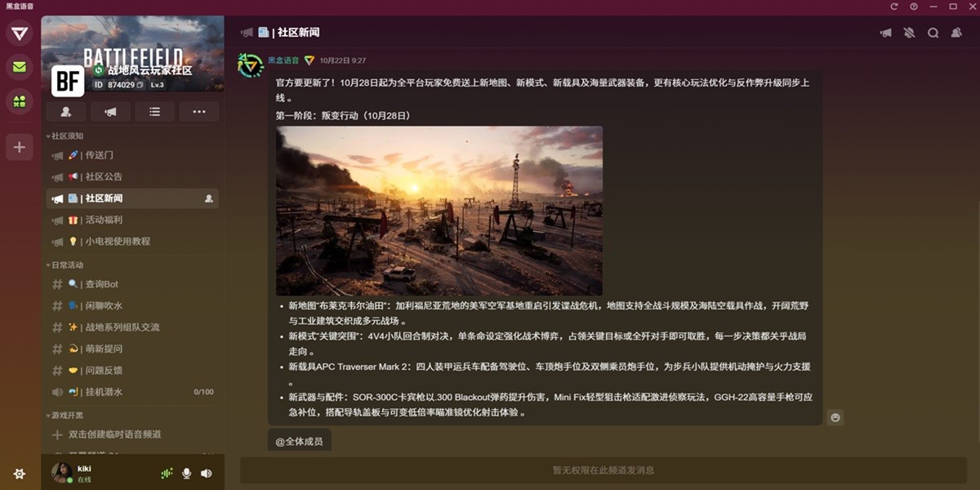This screenshot has height=490, width=980.
Task: Open the invite member icon under the community banner
Action: 65,111
